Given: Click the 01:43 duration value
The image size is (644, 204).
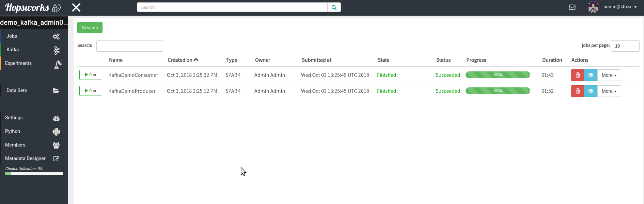Looking at the screenshot, I should (548, 75).
